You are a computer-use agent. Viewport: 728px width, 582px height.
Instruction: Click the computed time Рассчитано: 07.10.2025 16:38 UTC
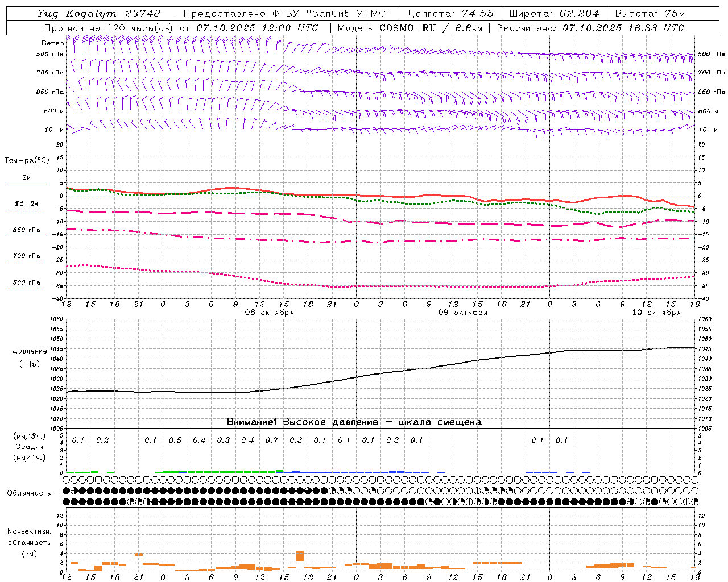pos(590,28)
